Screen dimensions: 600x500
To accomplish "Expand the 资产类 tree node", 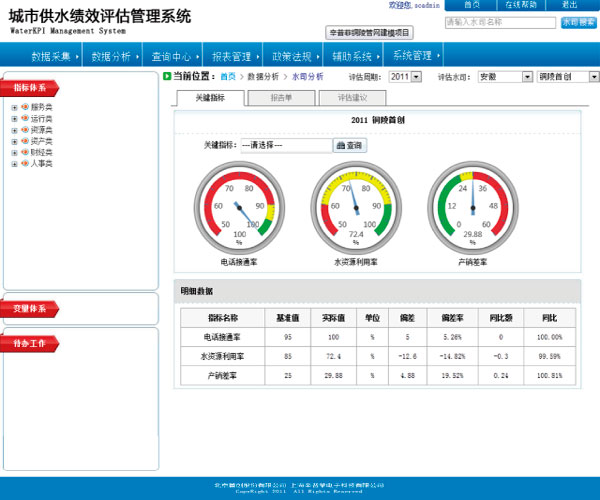I will [x=14, y=140].
